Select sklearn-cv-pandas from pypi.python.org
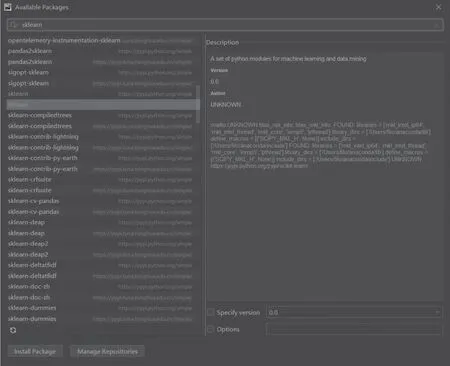Viewport: 450px width, 366px height. pos(103,201)
